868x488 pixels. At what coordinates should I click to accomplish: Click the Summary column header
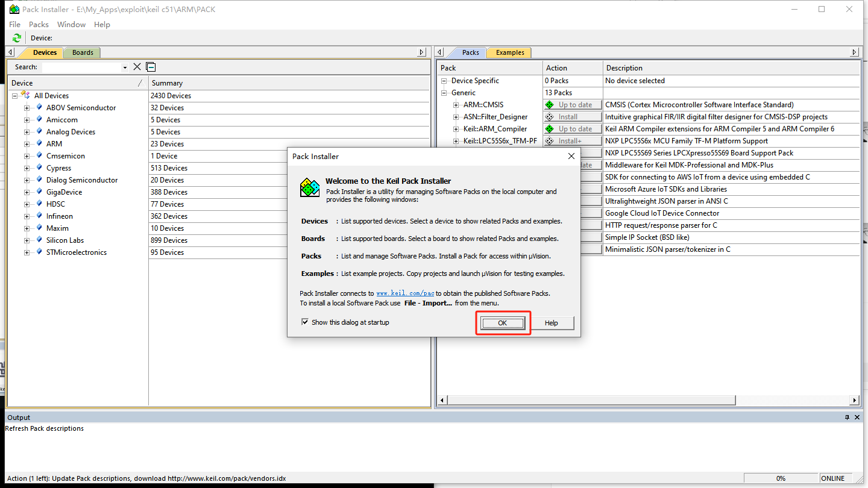289,83
